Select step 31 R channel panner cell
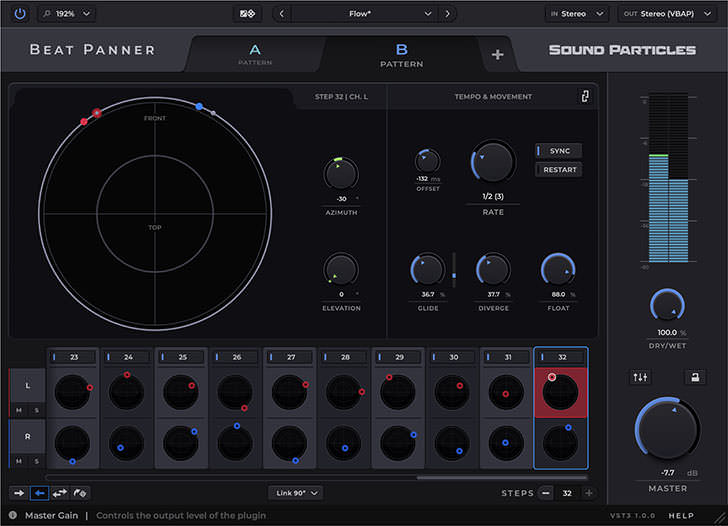Viewport: 728px width, 526px height. coord(507,443)
